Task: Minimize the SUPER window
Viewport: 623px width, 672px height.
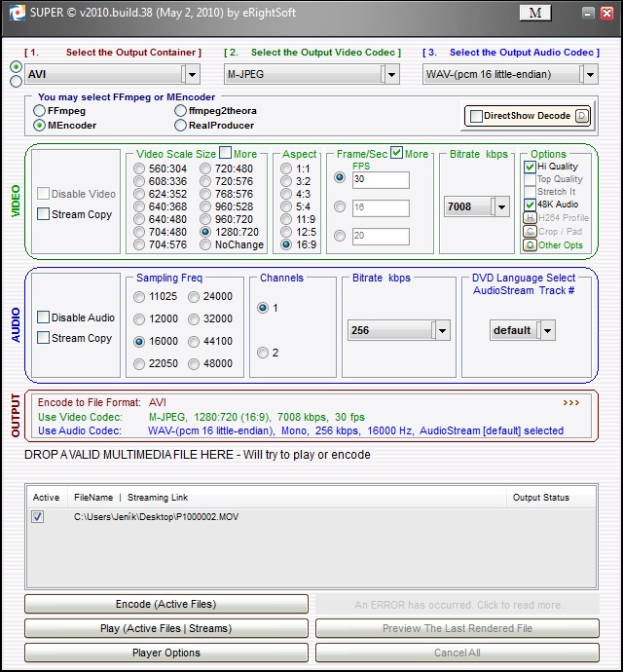Action: coord(588,13)
